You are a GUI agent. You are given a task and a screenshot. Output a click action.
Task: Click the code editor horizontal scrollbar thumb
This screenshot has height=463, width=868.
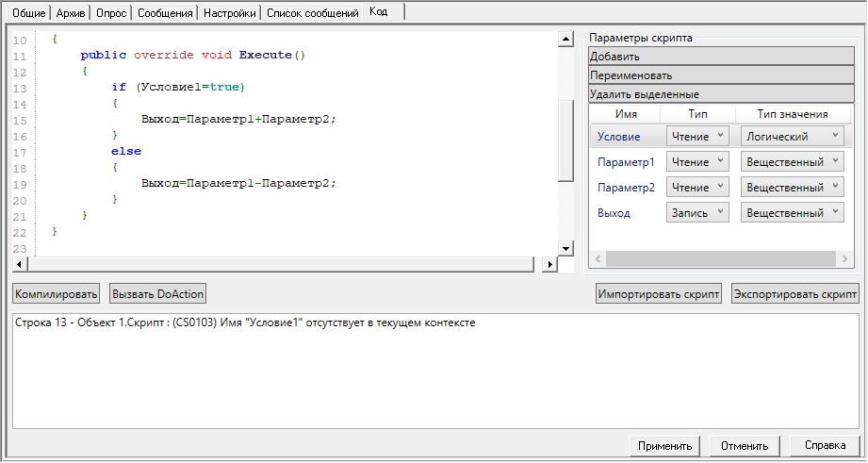[x=281, y=264]
